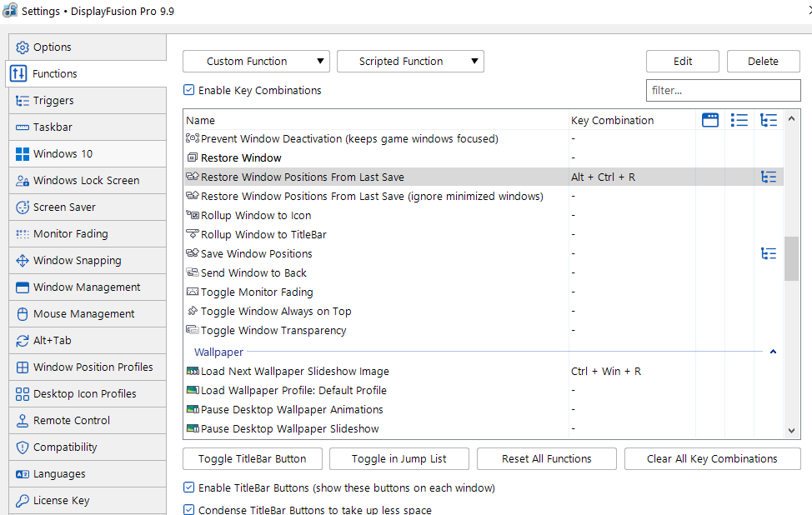Click the Clear All Key Combinations button
812x515 pixels.
[x=712, y=458]
